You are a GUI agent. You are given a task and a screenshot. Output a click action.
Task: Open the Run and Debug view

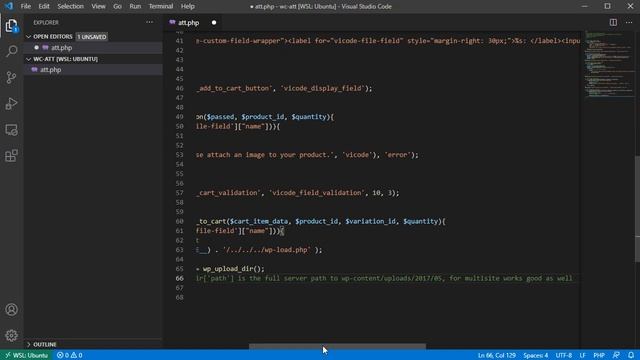[x=11, y=104]
